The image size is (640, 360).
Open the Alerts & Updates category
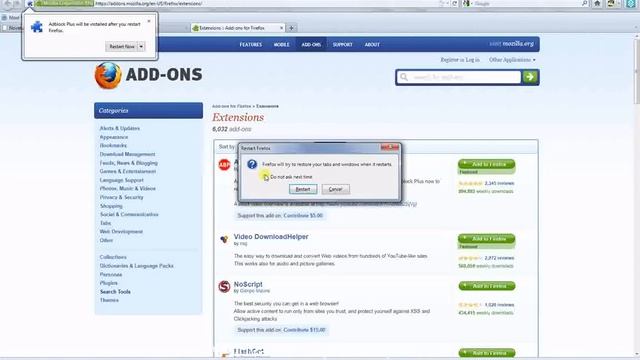(x=120, y=128)
